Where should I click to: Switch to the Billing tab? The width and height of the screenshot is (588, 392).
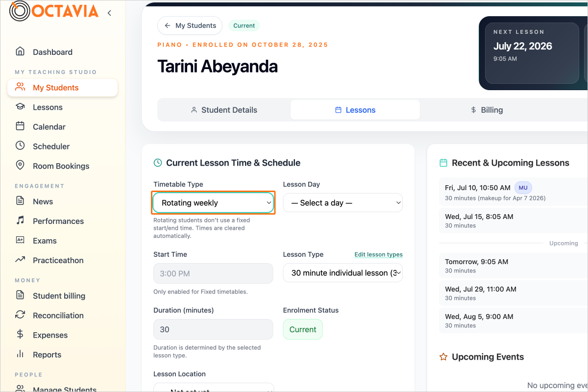[487, 110]
